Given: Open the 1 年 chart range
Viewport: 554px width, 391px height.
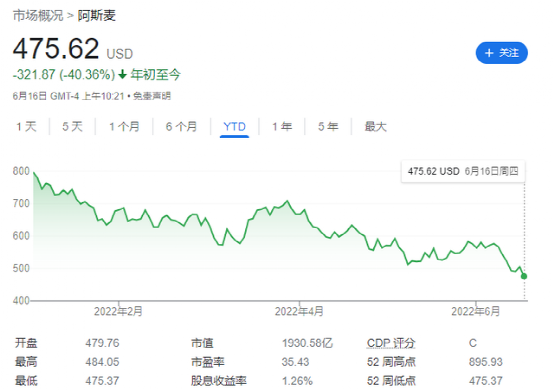Looking at the screenshot, I should coord(282,126).
